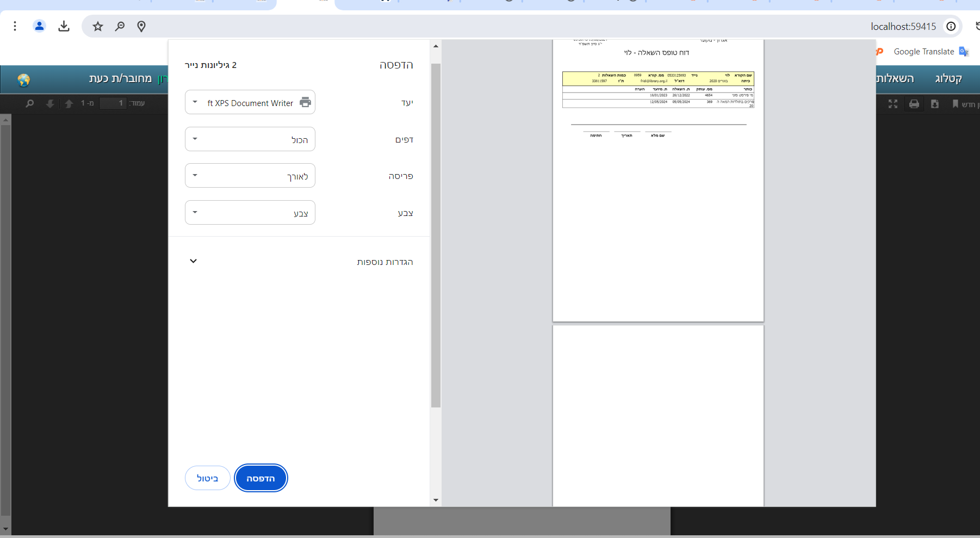Click the chevron beside הגדרות נוספות

[x=193, y=261]
